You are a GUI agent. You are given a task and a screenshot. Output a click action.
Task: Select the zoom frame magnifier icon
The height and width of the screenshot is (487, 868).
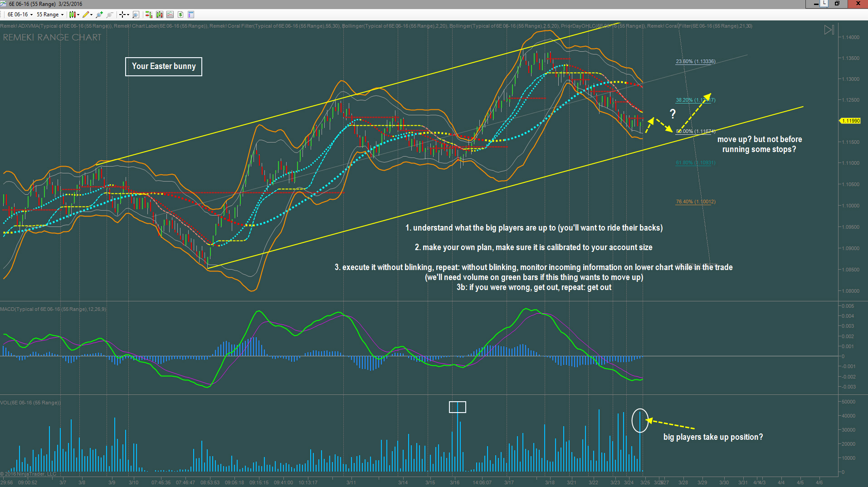[136, 15]
